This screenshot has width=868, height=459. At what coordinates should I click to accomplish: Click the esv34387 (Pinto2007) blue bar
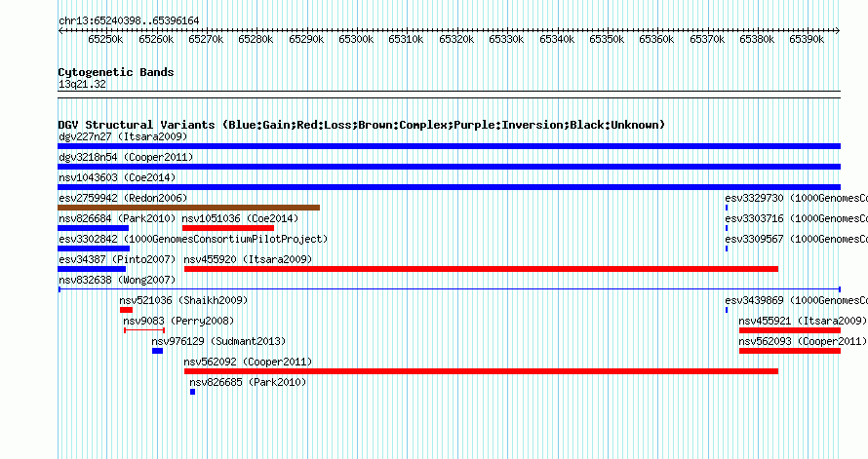(92, 269)
